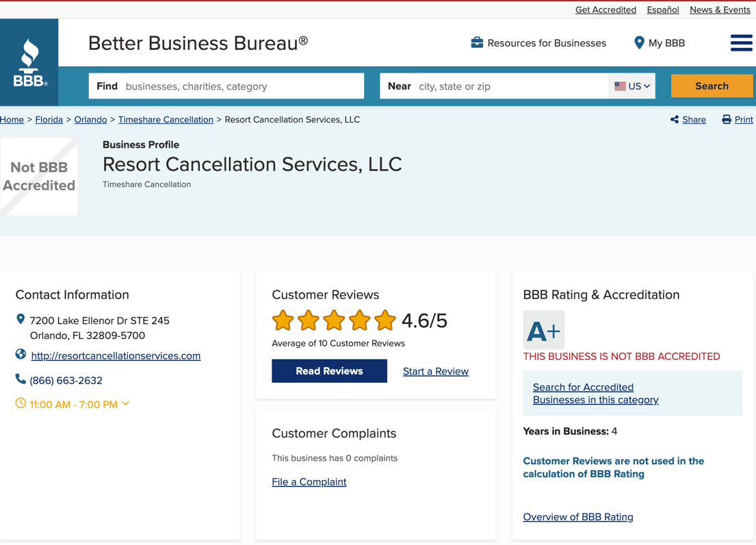This screenshot has height=545, width=756.
Task: Go to Home breadcrumb
Action: pyautogui.click(x=12, y=120)
